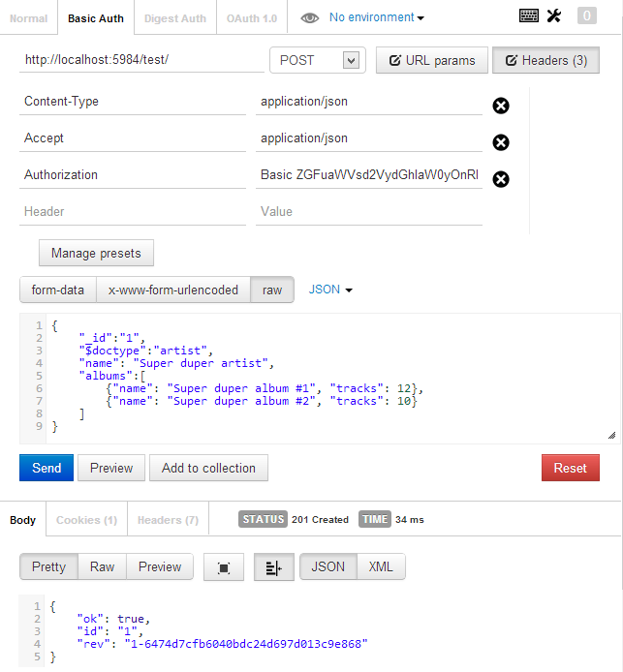Click the "ok": true response line

pyautogui.click(x=113, y=619)
